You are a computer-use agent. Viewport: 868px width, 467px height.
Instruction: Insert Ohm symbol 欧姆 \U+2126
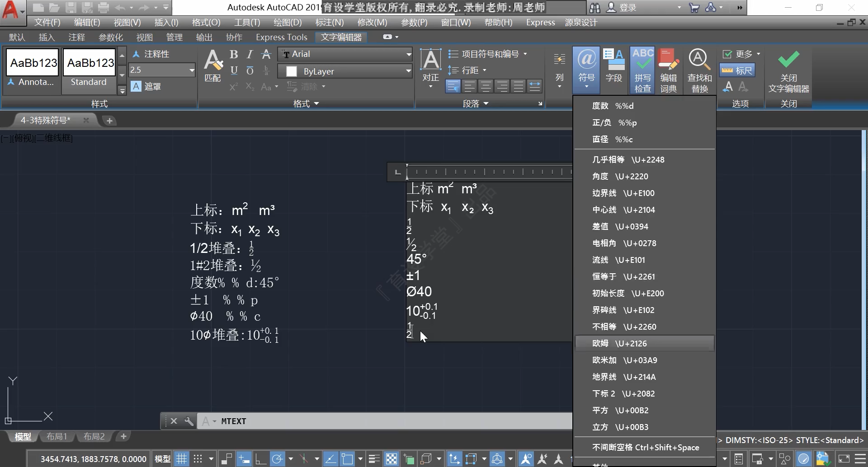tap(645, 343)
